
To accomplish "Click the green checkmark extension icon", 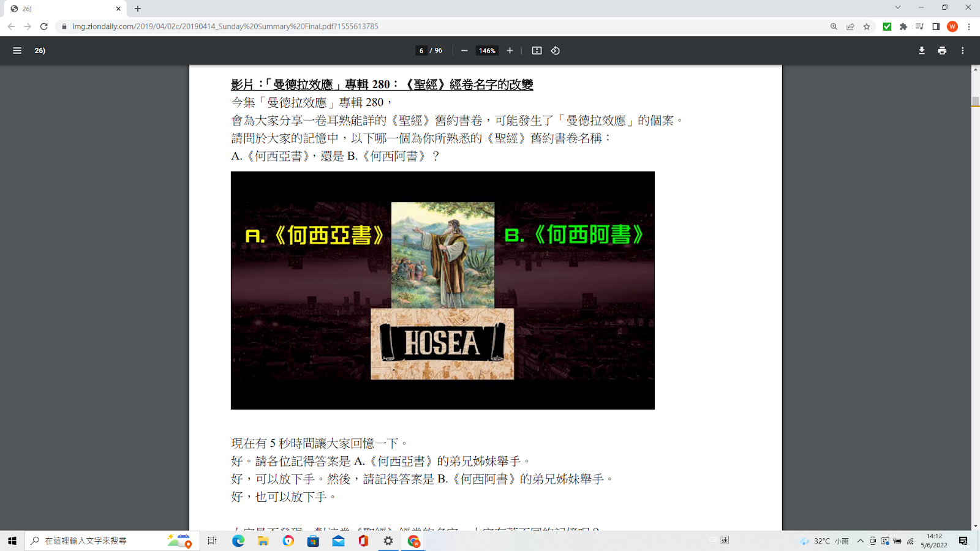I will [887, 26].
